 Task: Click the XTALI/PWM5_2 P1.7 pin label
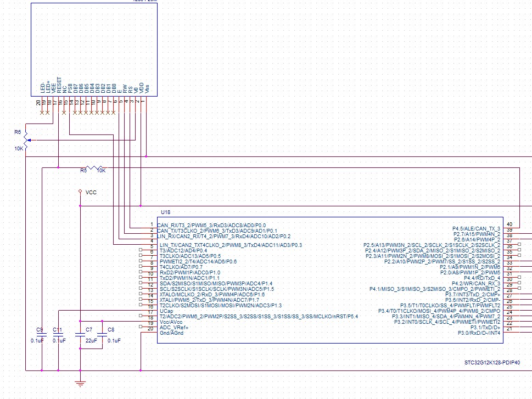(x=209, y=300)
